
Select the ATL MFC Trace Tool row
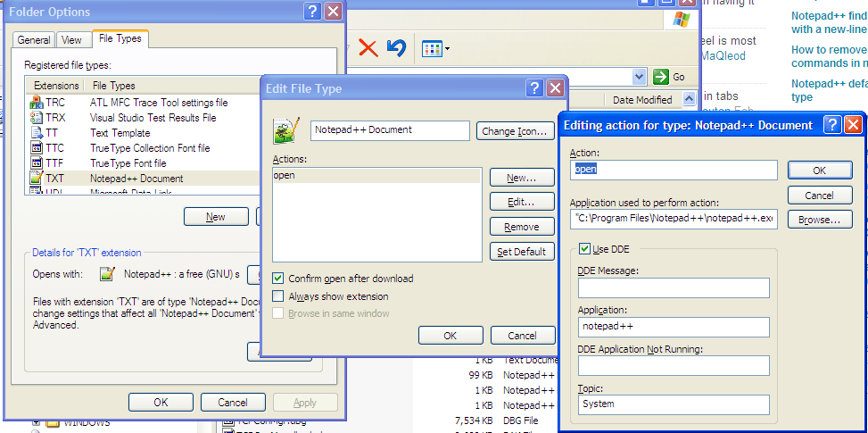coord(143,103)
